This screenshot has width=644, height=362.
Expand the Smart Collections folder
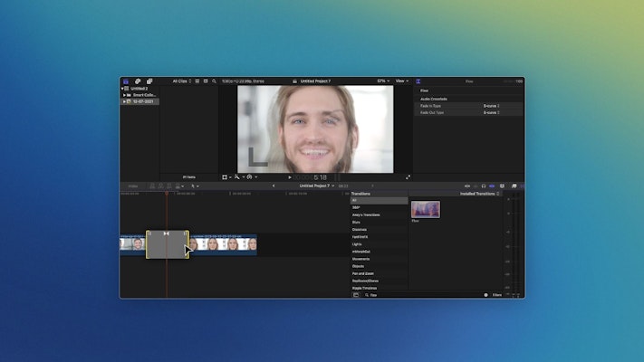tap(125, 95)
